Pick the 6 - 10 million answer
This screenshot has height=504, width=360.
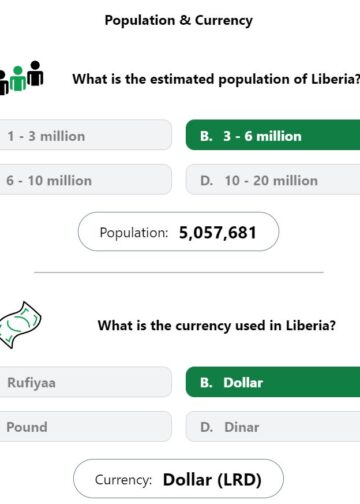[x=85, y=179]
